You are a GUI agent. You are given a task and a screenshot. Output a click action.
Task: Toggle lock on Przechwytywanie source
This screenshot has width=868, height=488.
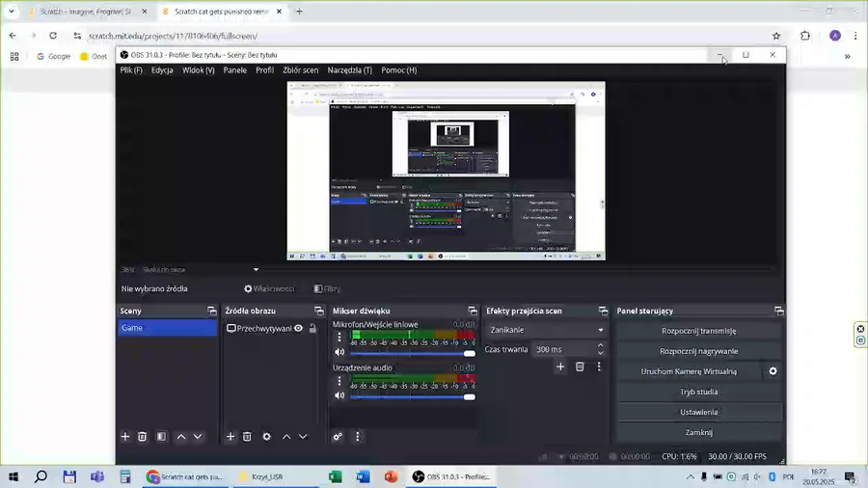[312, 328]
